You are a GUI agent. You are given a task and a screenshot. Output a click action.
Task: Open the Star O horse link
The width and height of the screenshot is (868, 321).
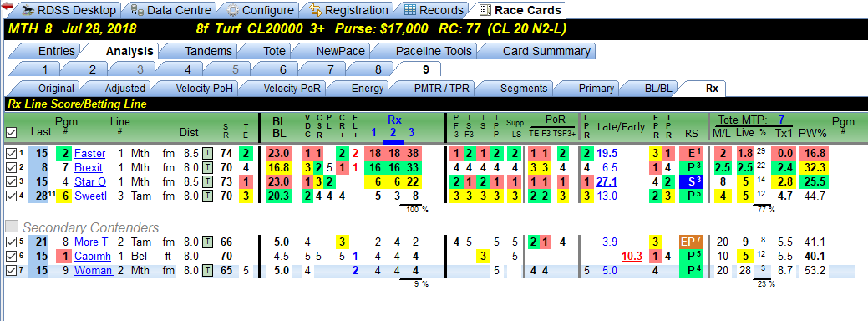[90, 181]
